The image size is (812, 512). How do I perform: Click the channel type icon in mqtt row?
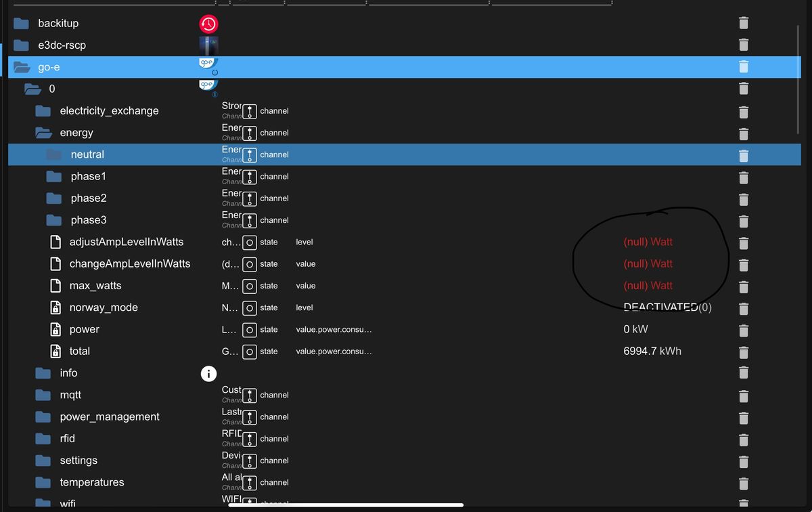tap(250, 395)
